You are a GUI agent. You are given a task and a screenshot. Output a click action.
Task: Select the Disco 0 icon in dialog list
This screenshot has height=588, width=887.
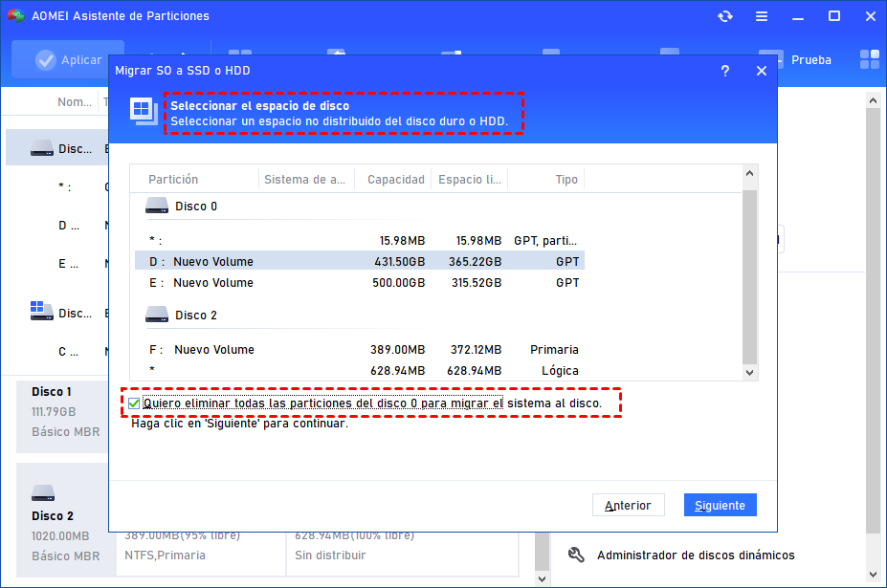[x=157, y=206]
